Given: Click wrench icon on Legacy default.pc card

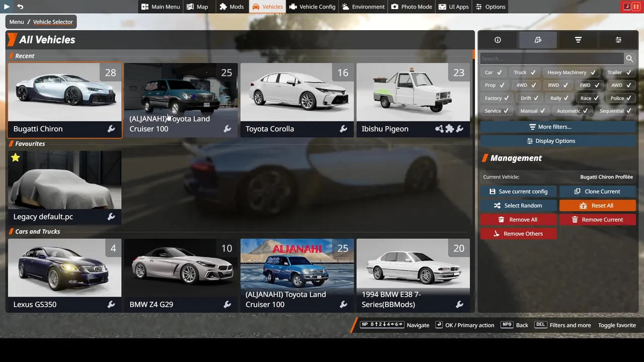Looking at the screenshot, I should [111, 217].
